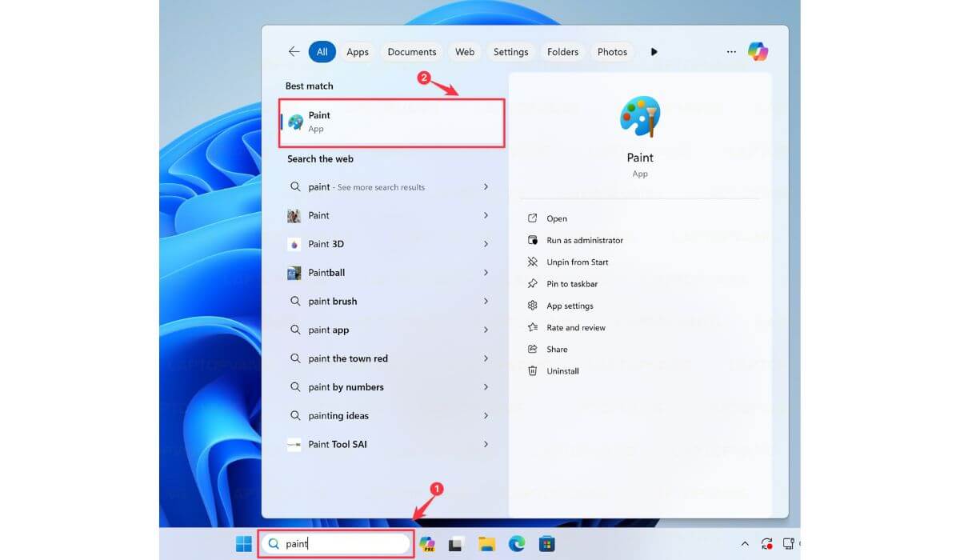The height and width of the screenshot is (560, 960).
Task: Click Share in the Paint actions
Action: click(557, 350)
